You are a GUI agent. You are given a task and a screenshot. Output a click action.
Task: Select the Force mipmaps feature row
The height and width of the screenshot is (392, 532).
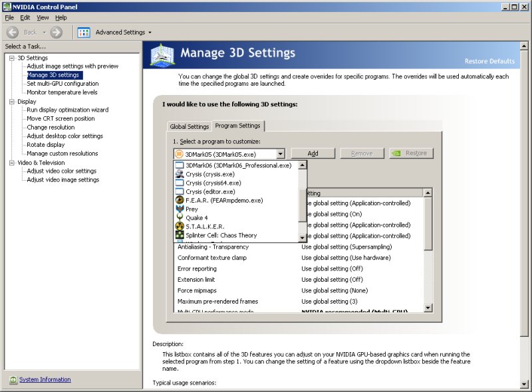pos(299,290)
